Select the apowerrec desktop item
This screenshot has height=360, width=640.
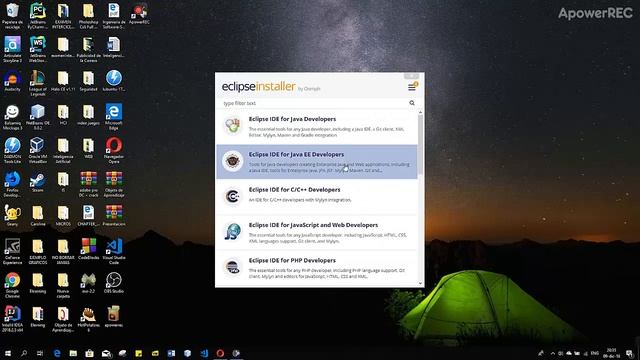pyautogui.click(x=114, y=317)
